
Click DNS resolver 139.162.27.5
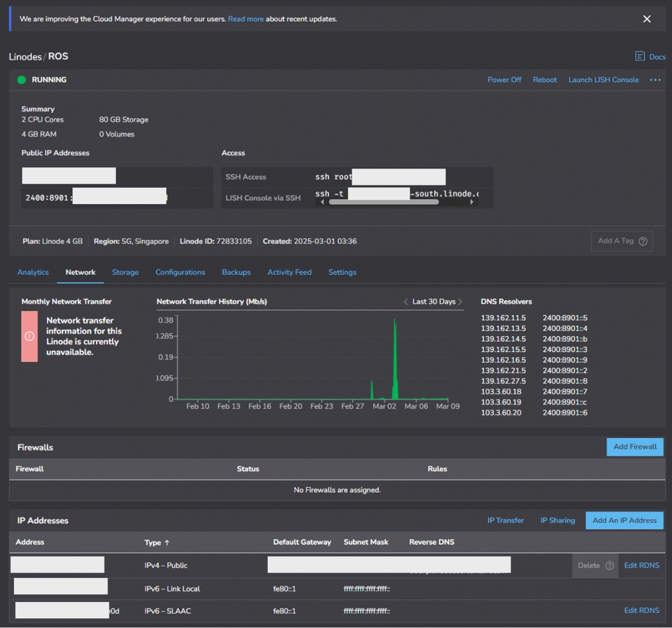tap(503, 381)
